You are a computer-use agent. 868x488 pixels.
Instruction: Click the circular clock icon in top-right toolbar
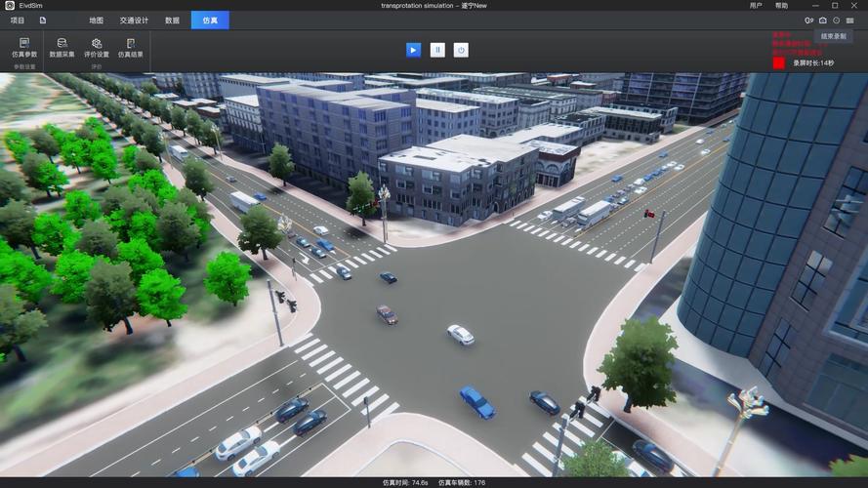point(837,20)
